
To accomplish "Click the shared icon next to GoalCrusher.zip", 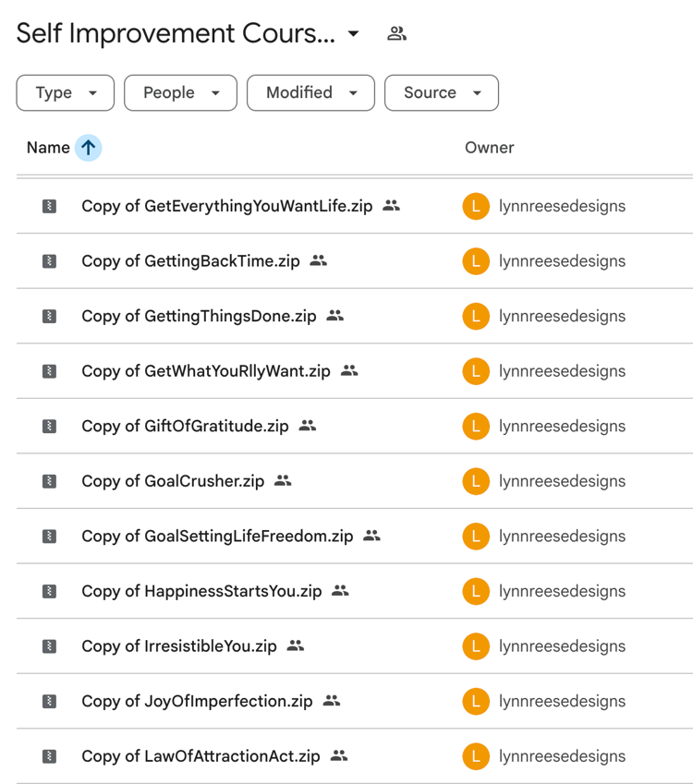I will pyautogui.click(x=283, y=481).
